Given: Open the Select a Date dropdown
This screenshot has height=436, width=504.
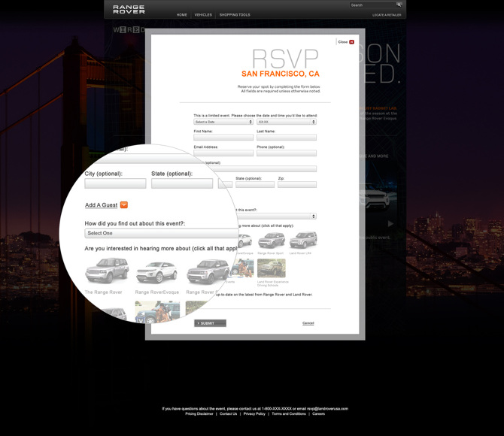Looking at the screenshot, I should pyautogui.click(x=223, y=122).
